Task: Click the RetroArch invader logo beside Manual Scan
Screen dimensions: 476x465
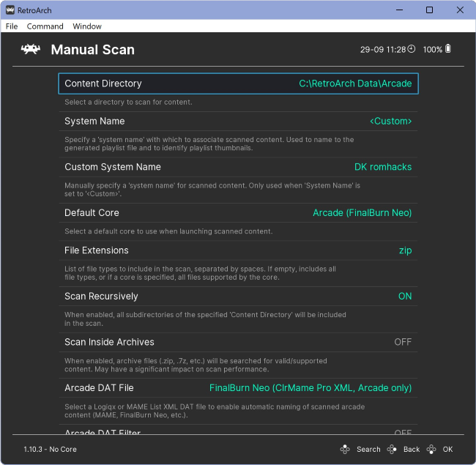Action: pos(30,49)
